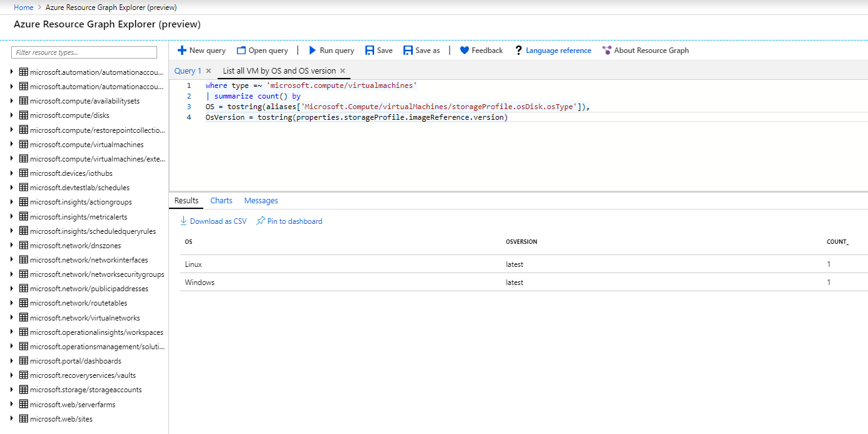Click the Download as CSV arrow icon
The width and height of the screenshot is (868, 434).
coord(184,221)
